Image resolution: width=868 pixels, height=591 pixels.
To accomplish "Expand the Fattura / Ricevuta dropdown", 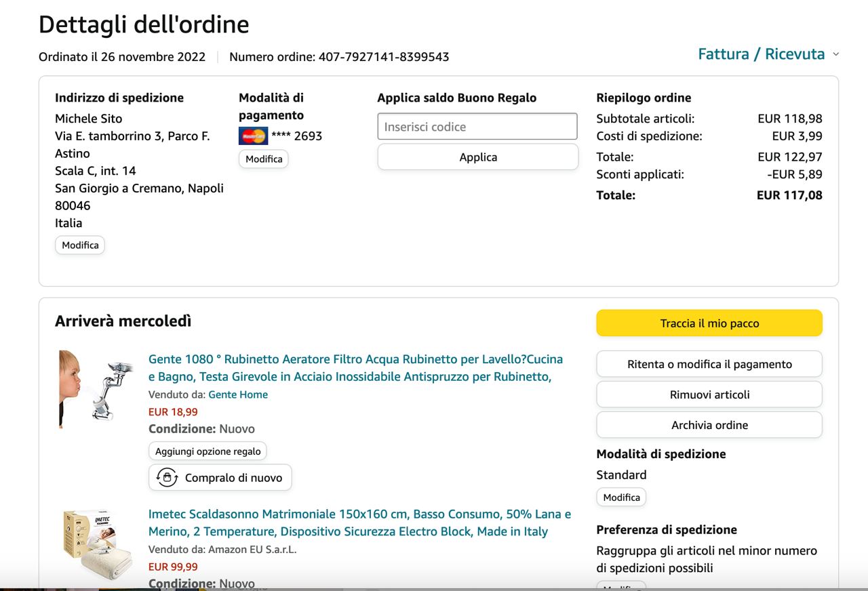I will coord(761,54).
